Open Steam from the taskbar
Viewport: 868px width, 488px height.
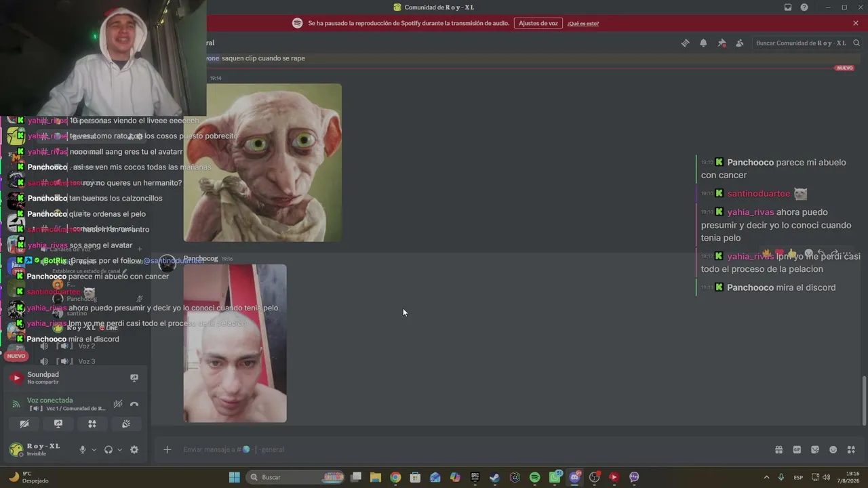495,477
